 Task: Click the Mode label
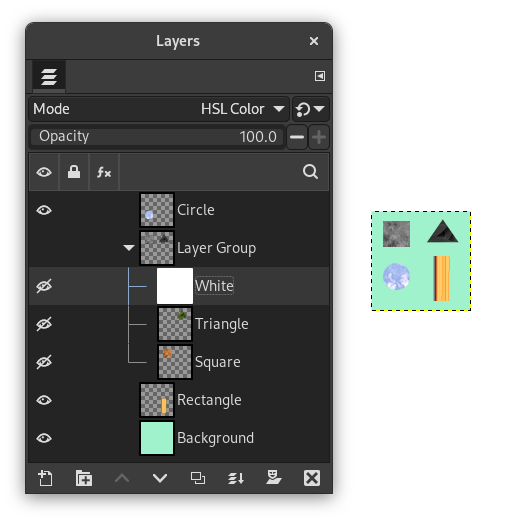coord(51,109)
